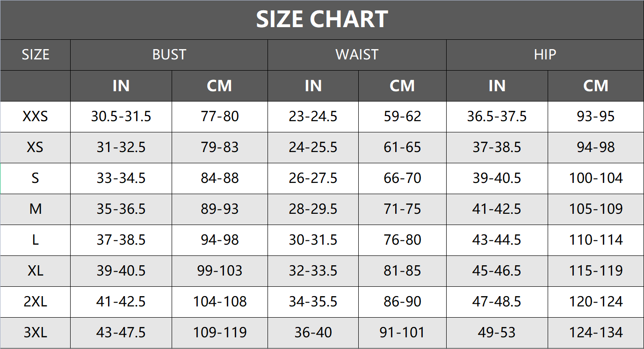Select hip CM cell 124-134
The height and width of the screenshot is (349, 644).
click(596, 333)
